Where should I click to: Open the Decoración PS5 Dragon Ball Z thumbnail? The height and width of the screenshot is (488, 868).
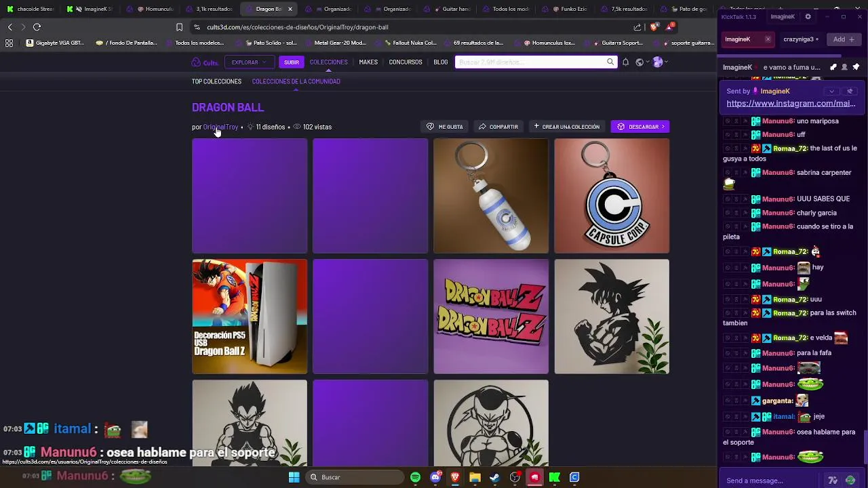tap(250, 317)
